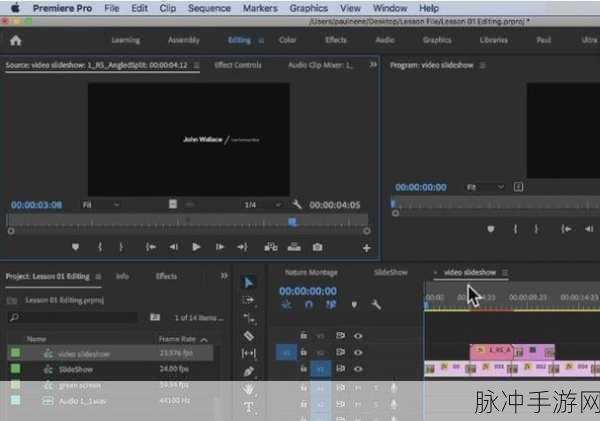Viewport: 600px width, 421px height.
Task: Choose the Ripple Edit tool
Action: tap(249, 318)
